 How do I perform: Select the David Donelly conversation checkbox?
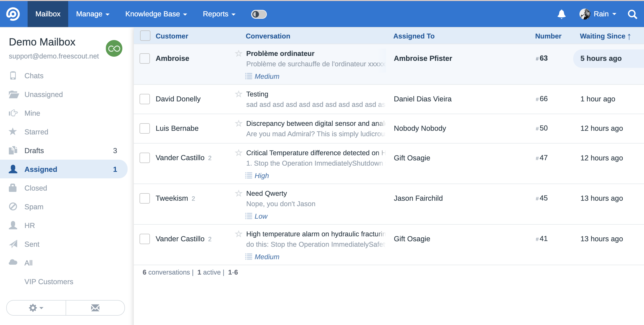pyautogui.click(x=145, y=99)
